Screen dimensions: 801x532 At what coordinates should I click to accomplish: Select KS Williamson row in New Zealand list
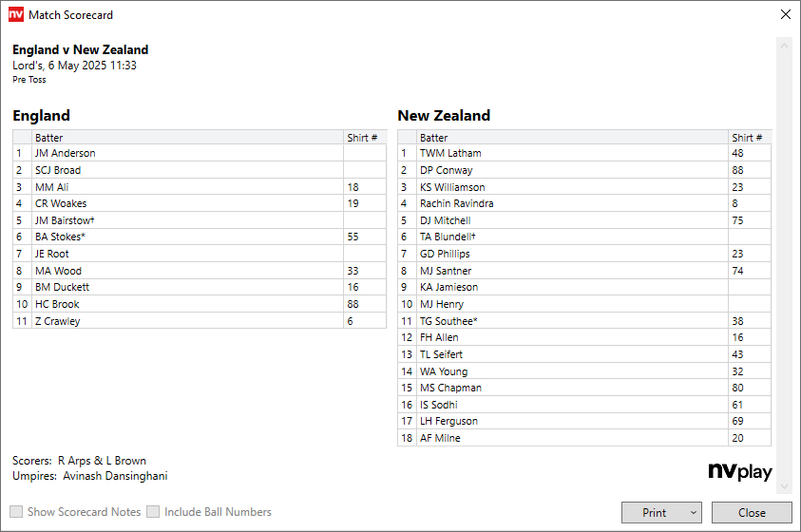point(572,187)
